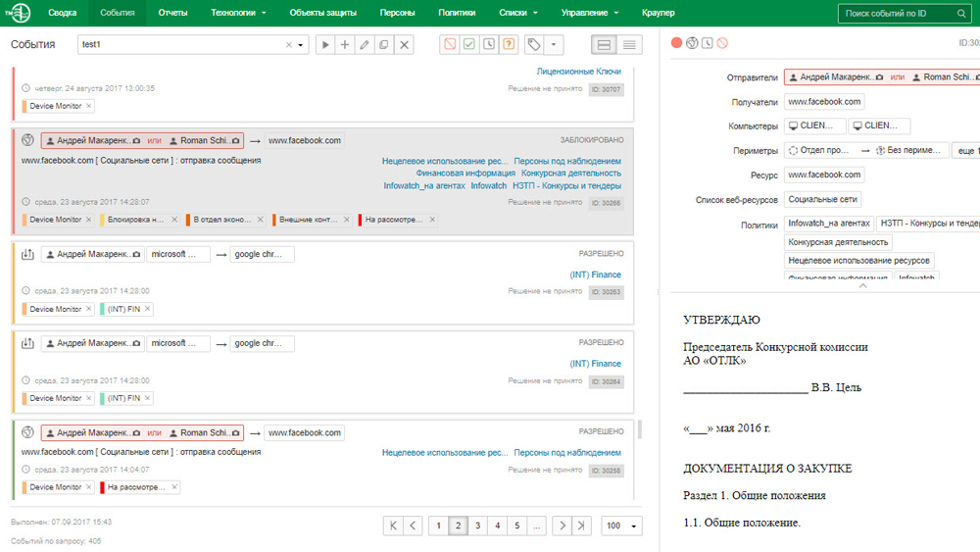Click the web globe icon in details panel

[692, 42]
